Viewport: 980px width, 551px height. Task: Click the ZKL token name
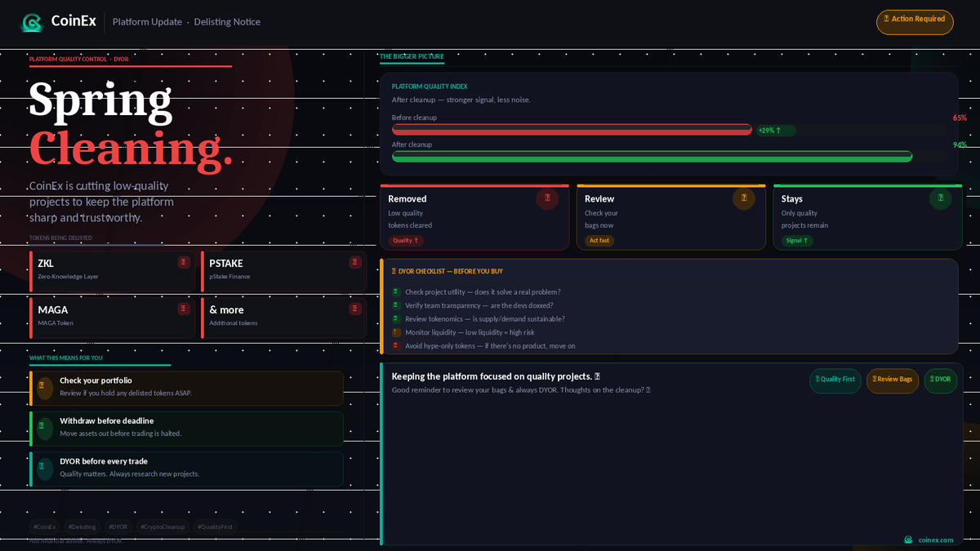tap(46, 264)
